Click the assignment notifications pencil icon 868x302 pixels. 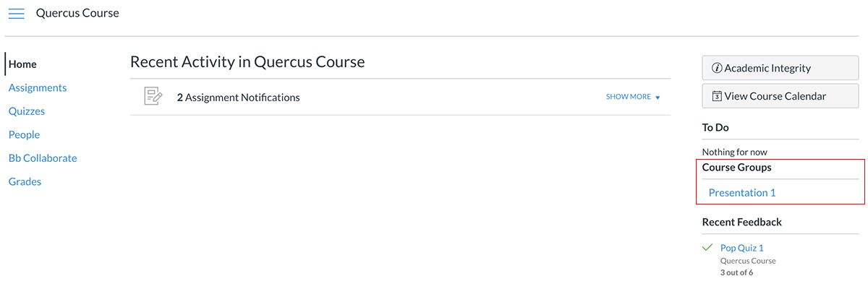pyautogui.click(x=153, y=97)
